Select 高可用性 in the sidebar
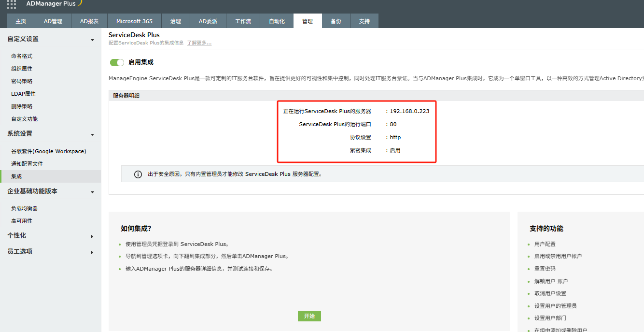Screen dimensions: 644x332 pyautogui.click(x=22, y=221)
